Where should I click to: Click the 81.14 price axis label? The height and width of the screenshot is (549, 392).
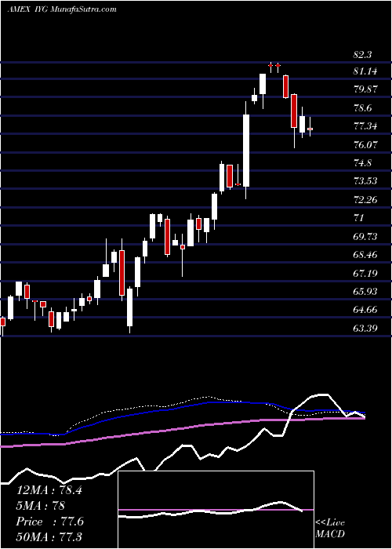[365, 71]
